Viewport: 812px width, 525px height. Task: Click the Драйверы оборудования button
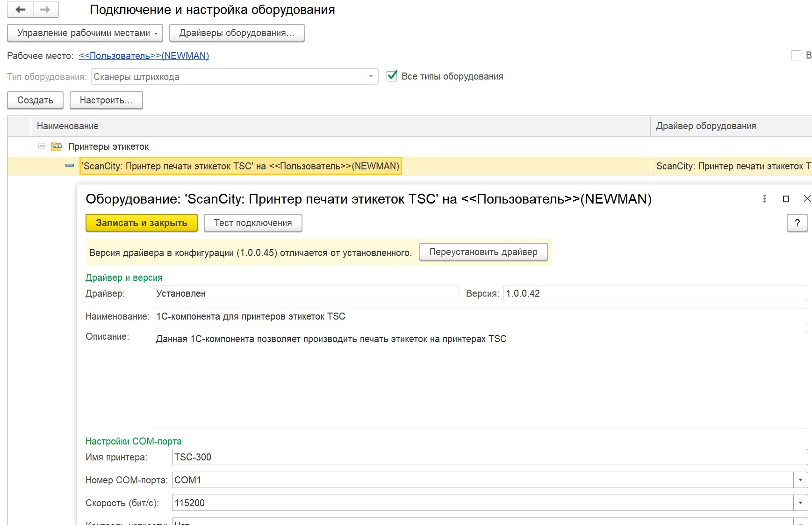237,33
